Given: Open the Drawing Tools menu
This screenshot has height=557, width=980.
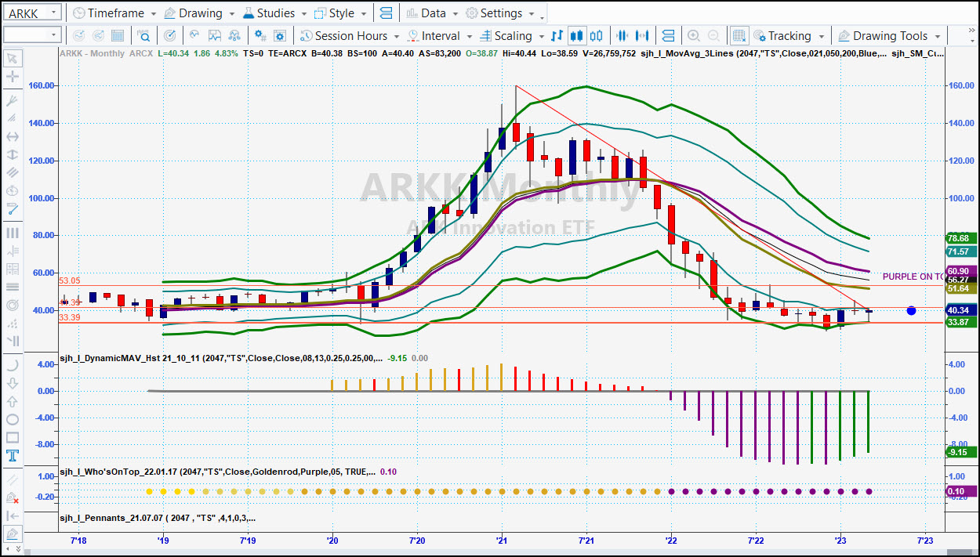Looking at the screenshot, I should click(889, 35).
